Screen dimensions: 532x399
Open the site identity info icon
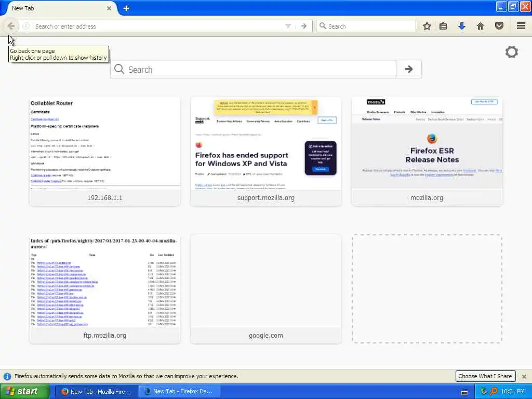(x=26, y=26)
